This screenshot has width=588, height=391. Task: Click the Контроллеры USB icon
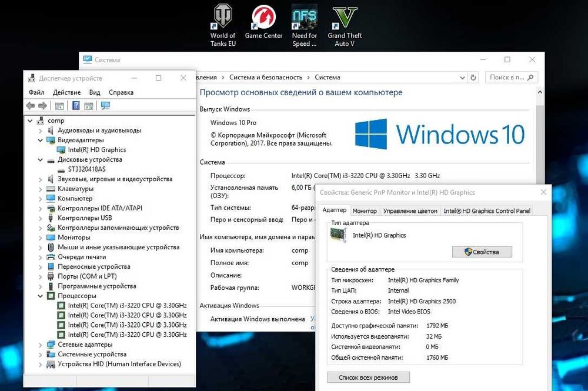click(x=51, y=218)
